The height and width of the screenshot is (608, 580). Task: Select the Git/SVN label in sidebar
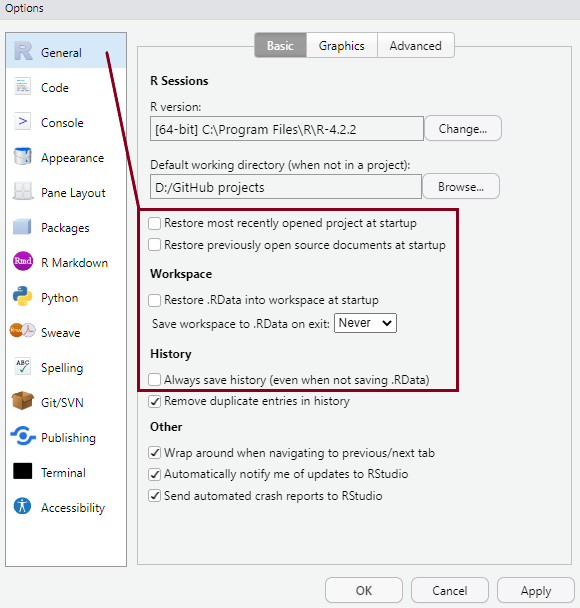coord(62,403)
